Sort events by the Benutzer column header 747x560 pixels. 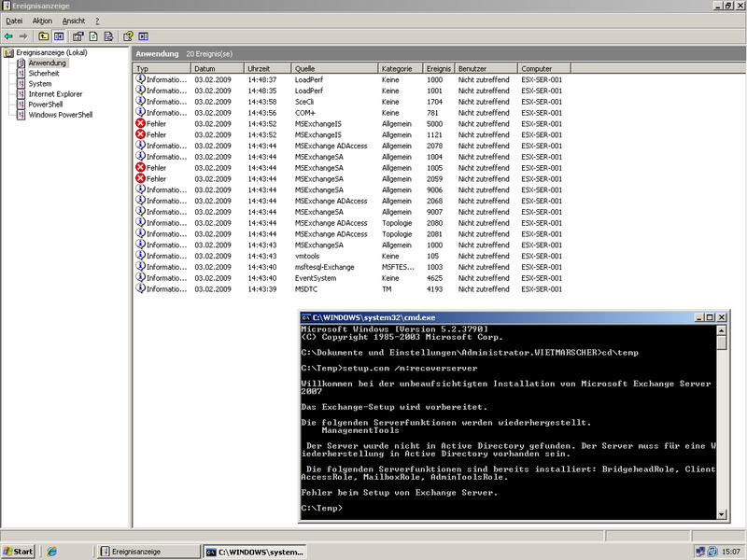(x=486, y=68)
